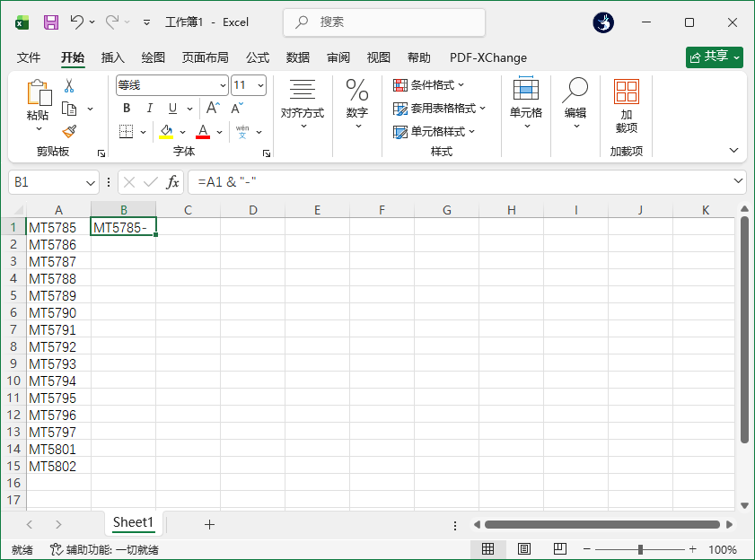Apply bold formatting to selected cell

126,108
